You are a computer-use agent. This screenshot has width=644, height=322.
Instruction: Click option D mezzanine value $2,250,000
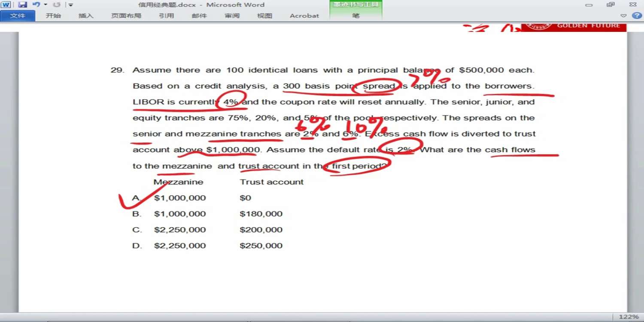click(180, 246)
